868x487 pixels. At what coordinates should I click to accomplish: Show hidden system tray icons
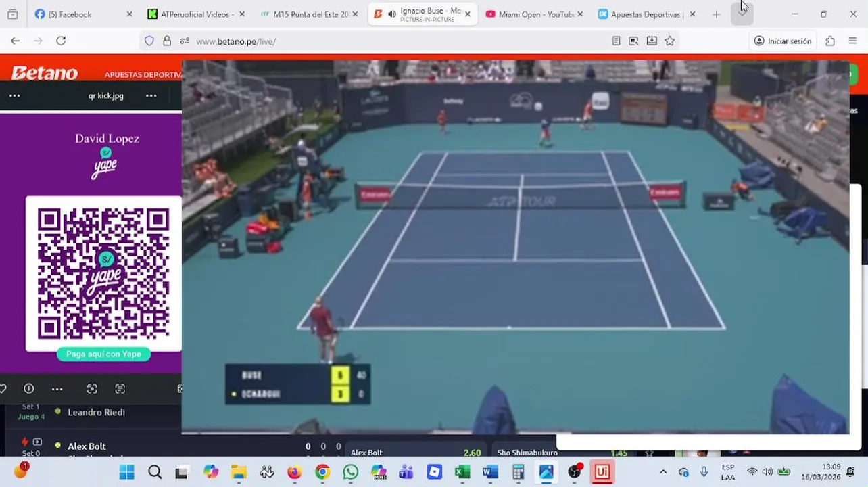[x=663, y=472]
